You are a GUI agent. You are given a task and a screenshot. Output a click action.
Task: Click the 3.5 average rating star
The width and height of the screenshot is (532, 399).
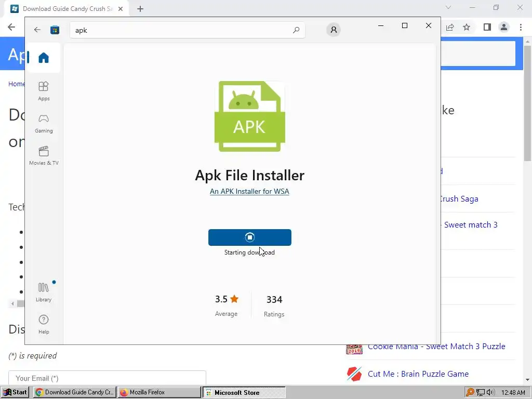click(234, 299)
